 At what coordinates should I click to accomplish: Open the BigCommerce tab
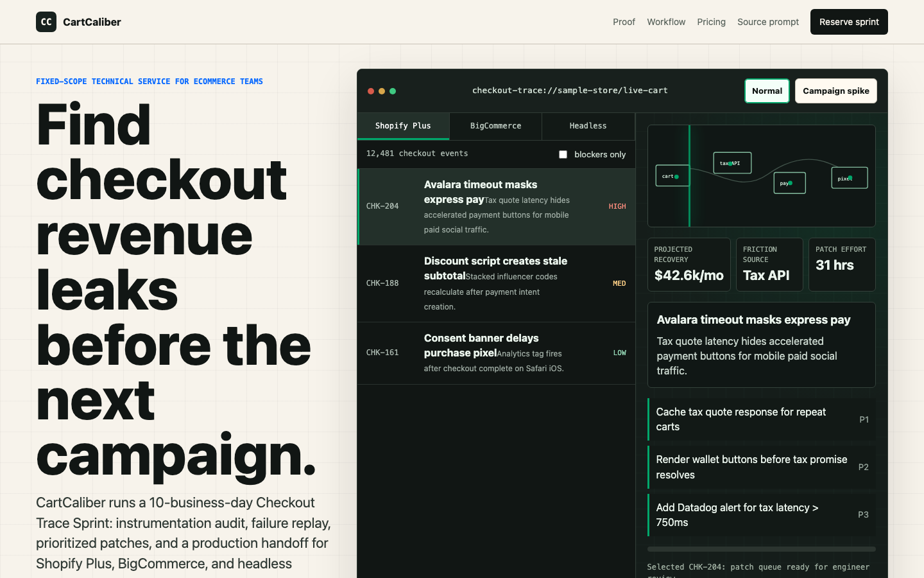495,126
